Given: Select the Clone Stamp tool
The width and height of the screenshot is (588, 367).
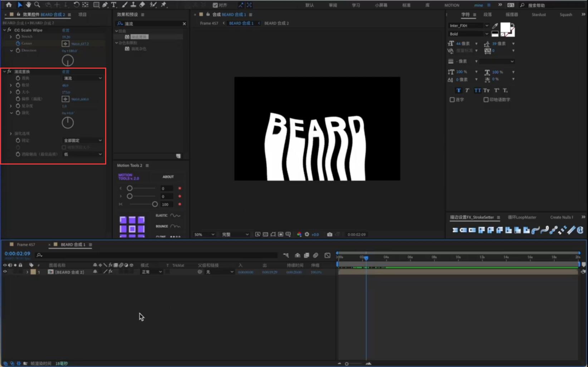Looking at the screenshot, I should [133, 5].
